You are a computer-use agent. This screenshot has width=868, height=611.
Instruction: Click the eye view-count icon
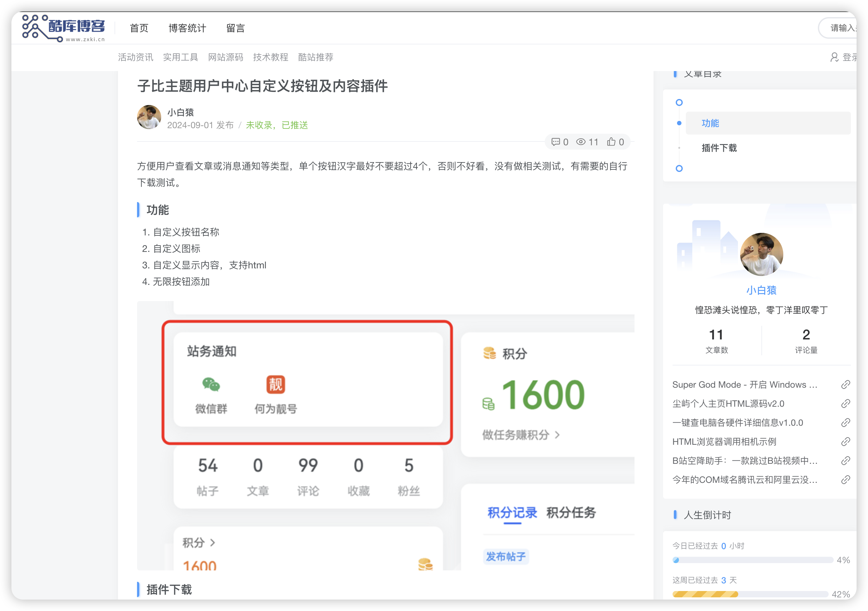tap(581, 142)
